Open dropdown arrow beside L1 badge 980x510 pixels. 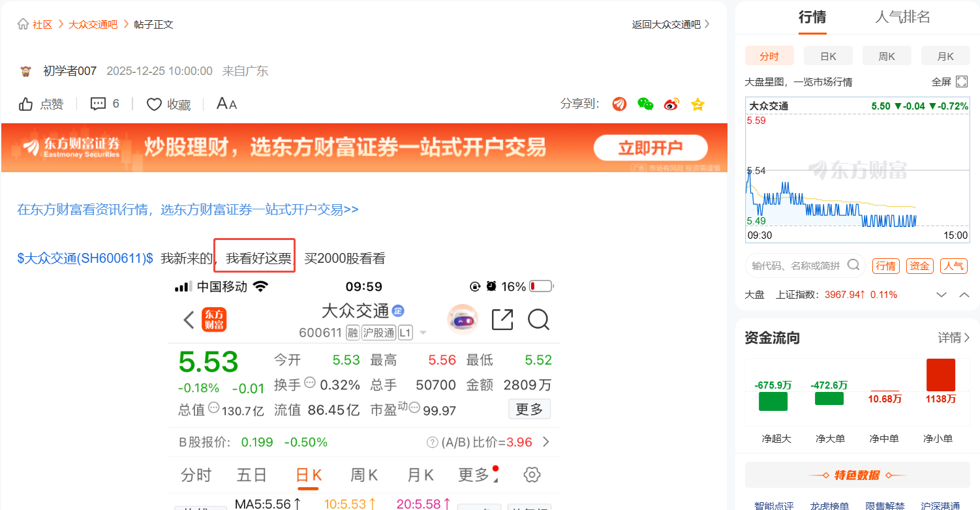pyautogui.click(x=423, y=333)
